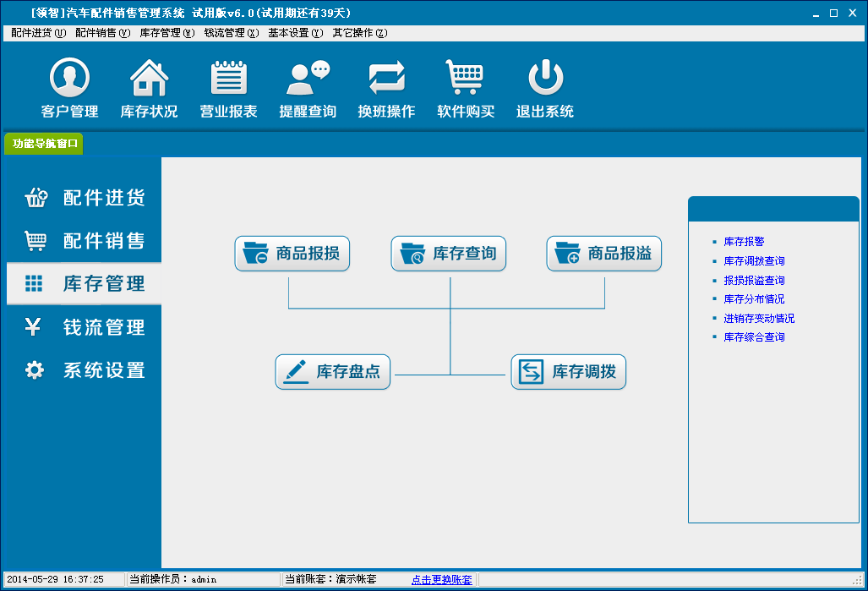This screenshot has height=591, width=868.
Task: Click the 提醒查询 reminder query icon
Action: 308,79
